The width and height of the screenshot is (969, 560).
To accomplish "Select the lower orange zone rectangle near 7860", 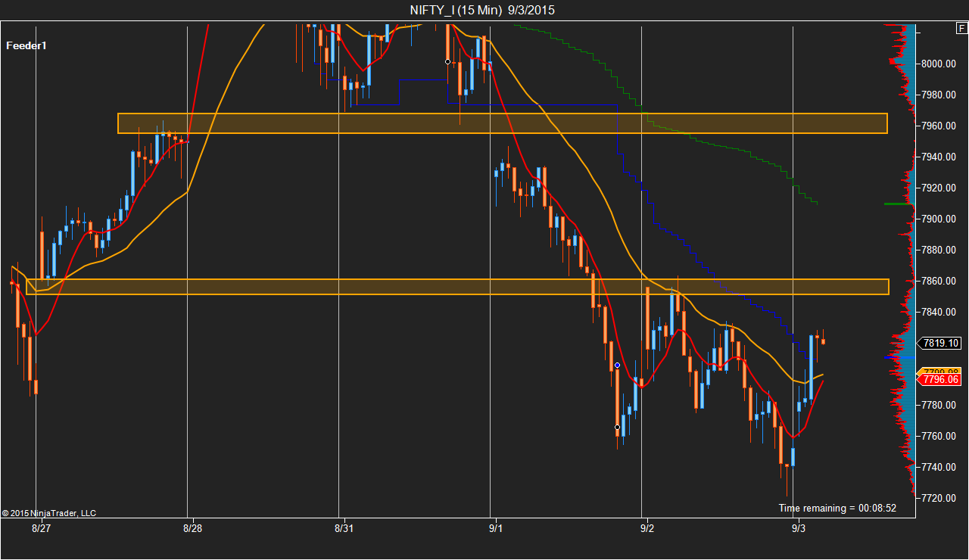I will (x=457, y=287).
